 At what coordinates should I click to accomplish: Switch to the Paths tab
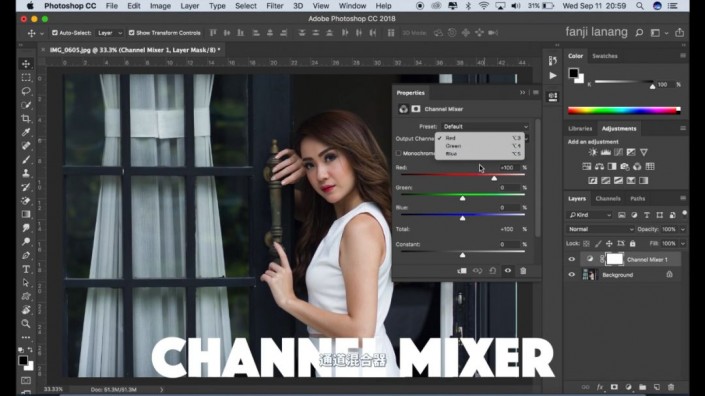(x=637, y=198)
